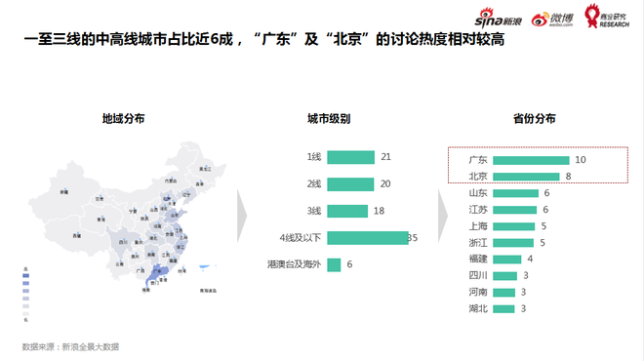Click the 城市级别 section heading

coord(329,119)
